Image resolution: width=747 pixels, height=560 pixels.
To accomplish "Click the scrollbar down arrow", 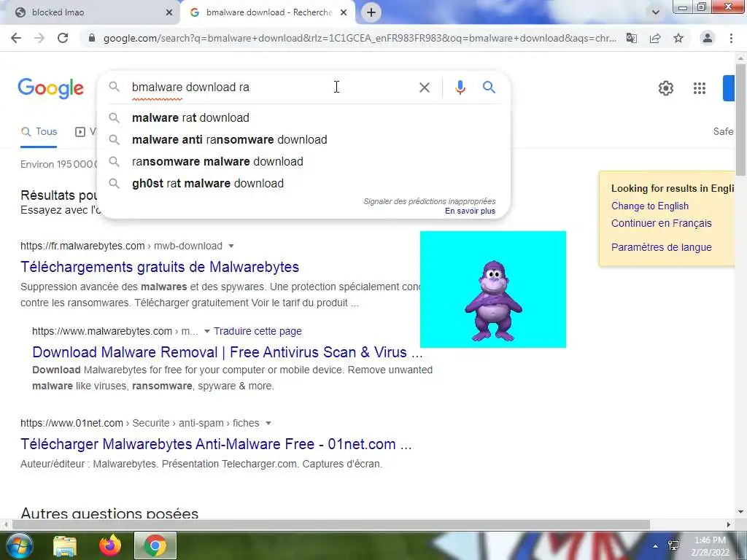I will [x=740, y=513].
